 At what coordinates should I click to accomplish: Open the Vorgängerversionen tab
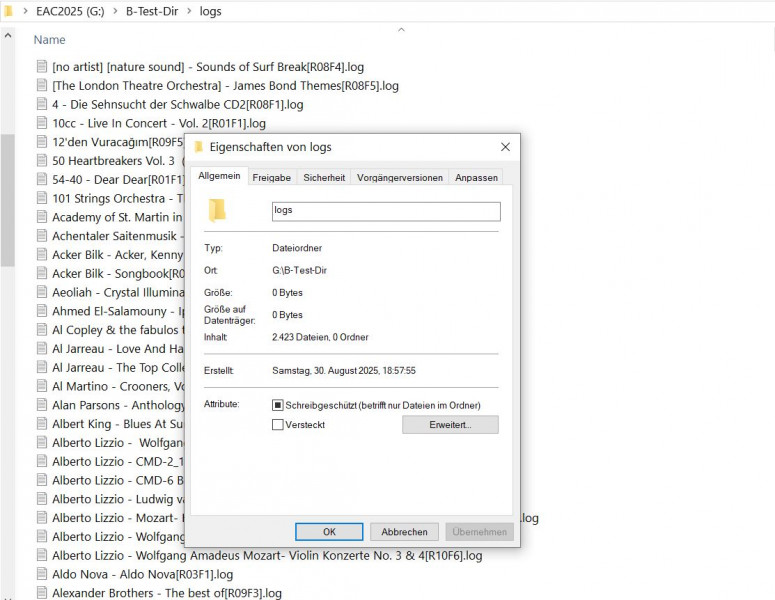tap(399, 177)
